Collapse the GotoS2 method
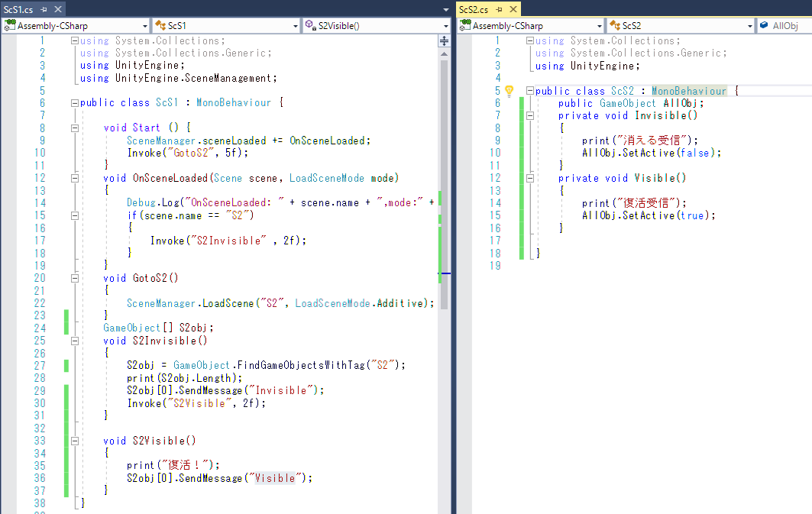 tap(75, 279)
